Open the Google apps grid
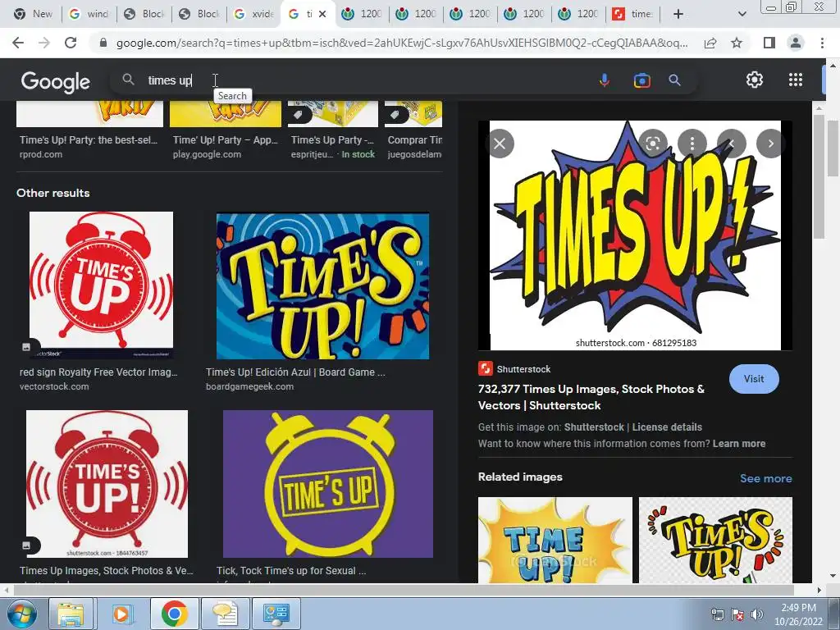 point(796,80)
